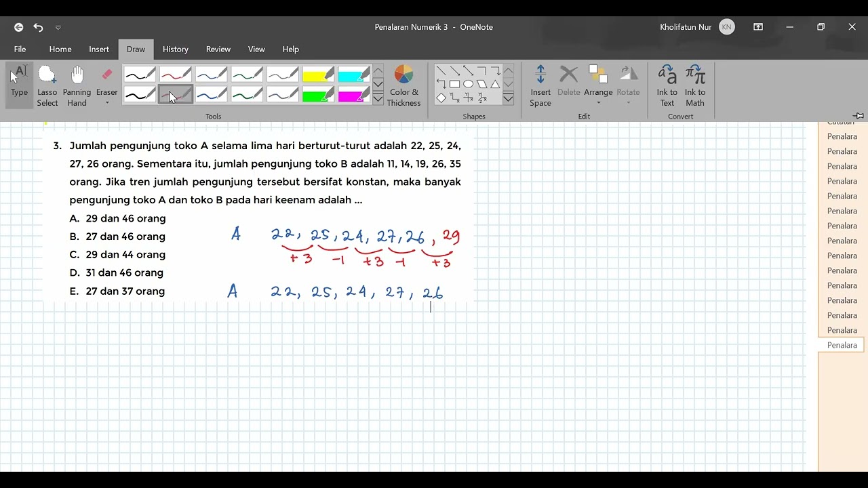Select the bright green highlighter
Image resolution: width=868 pixels, height=488 pixels.
tap(318, 95)
